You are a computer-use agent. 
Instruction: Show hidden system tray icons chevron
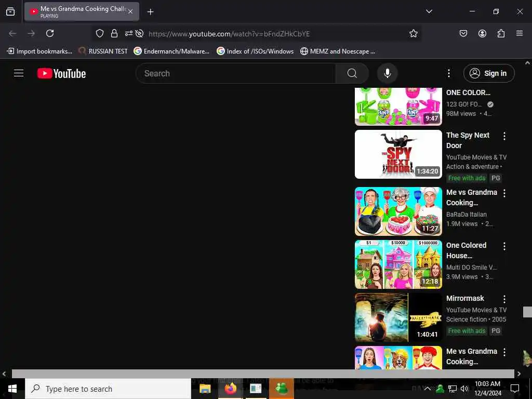[x=428, y=389]
